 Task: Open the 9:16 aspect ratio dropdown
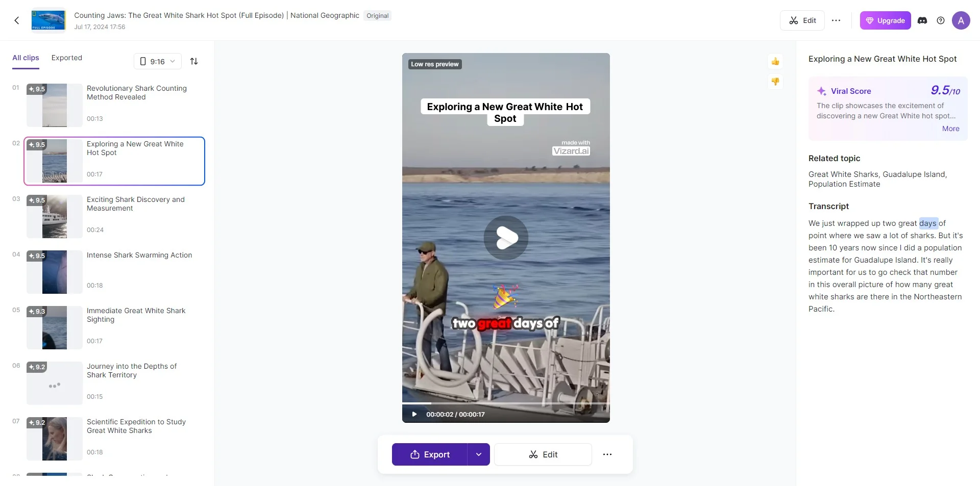point(158,61)
